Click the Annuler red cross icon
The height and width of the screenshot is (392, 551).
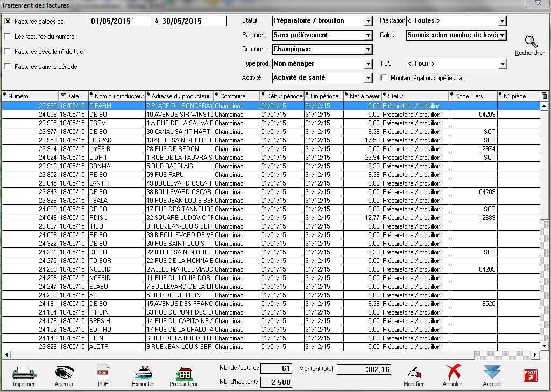[453, 373]
